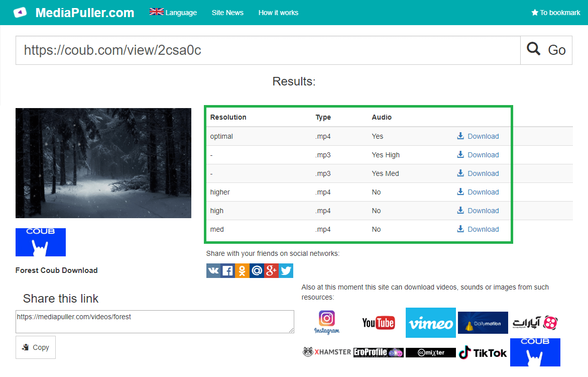
Task: Share on VK
Action: (213, 271)
